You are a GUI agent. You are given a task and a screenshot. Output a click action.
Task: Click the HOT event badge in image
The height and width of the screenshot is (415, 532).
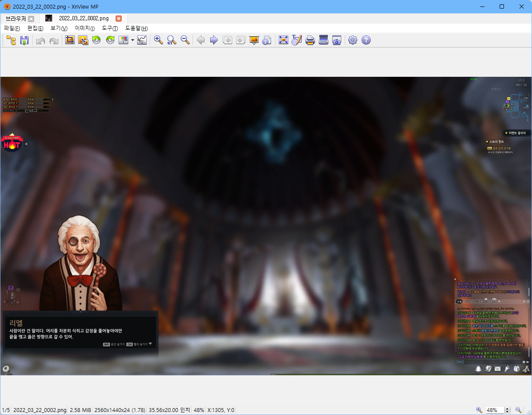coord(12,143)
